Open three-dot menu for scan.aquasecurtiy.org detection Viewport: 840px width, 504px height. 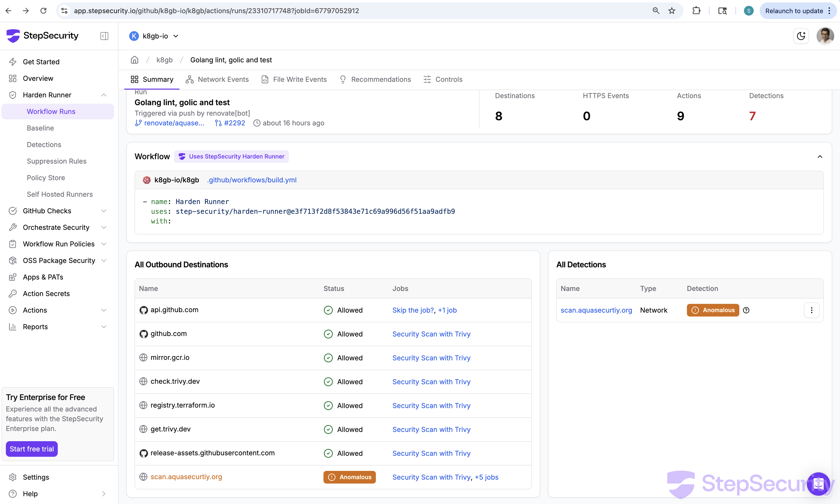coord(811,310)
